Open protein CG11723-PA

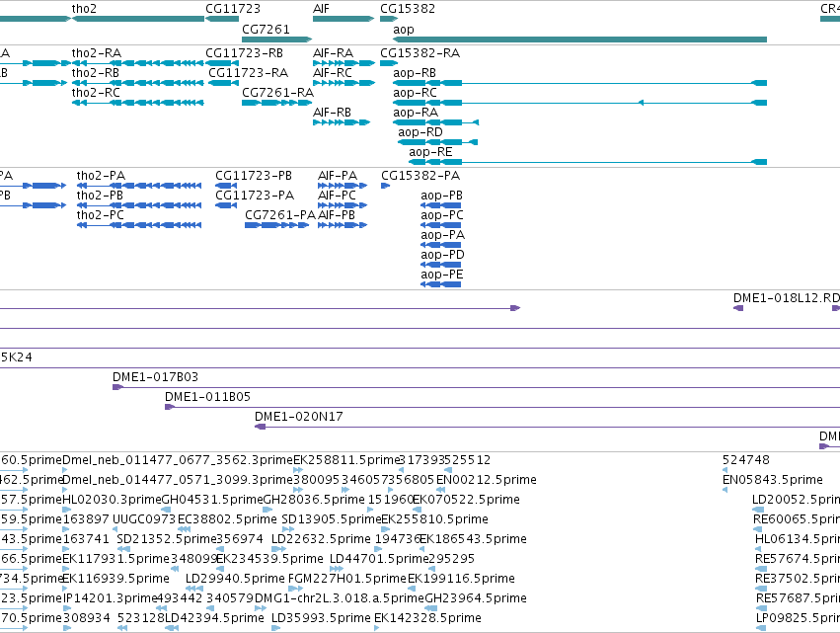click(x=255, y=196)
